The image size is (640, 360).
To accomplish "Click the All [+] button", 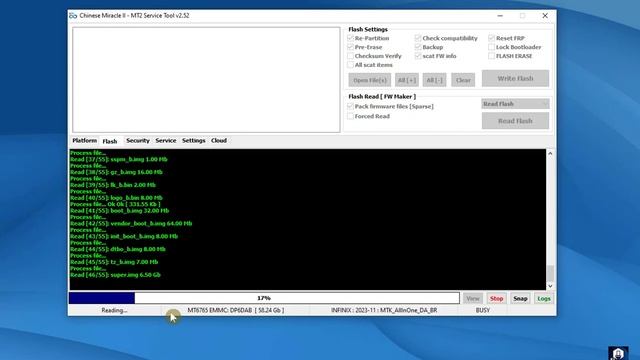I will 407,80.
